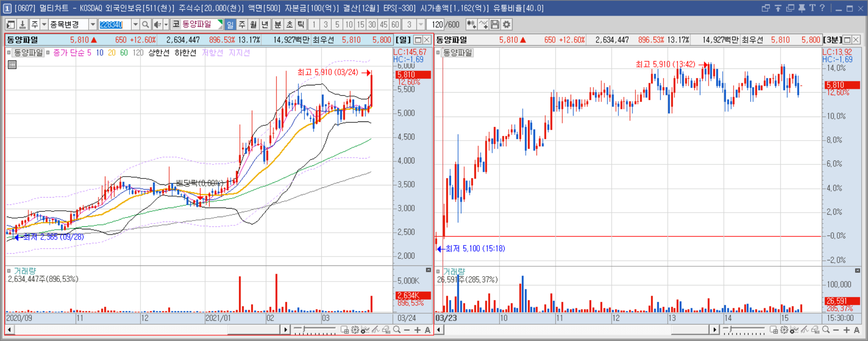Viewport: 868px width, 341px height.
Task: Expand the 종목변경 combo box
Action: point(93,24)
